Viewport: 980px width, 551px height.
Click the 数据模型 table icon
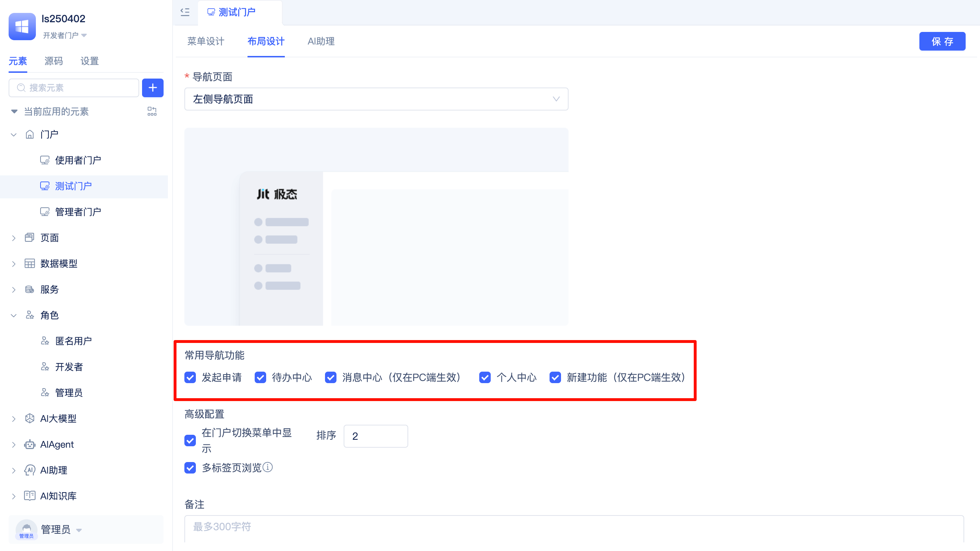pyautogui.click(x=30, y=264)
